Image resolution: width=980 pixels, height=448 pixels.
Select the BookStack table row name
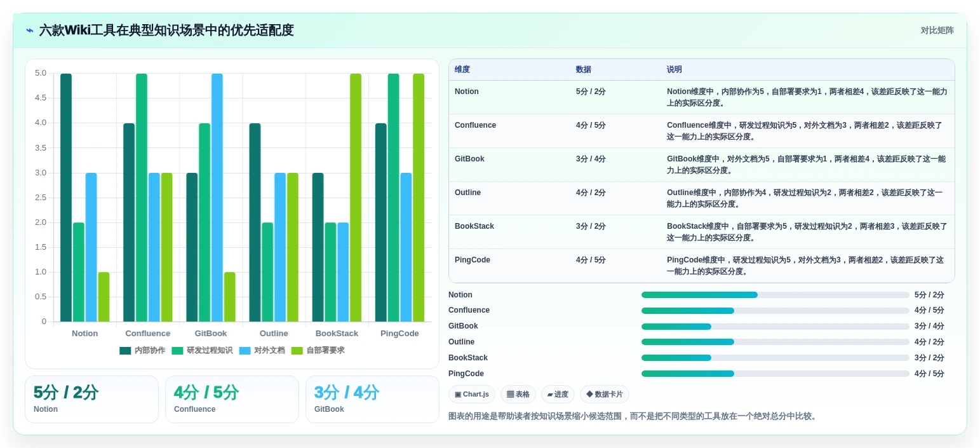[x=474, y=226]
